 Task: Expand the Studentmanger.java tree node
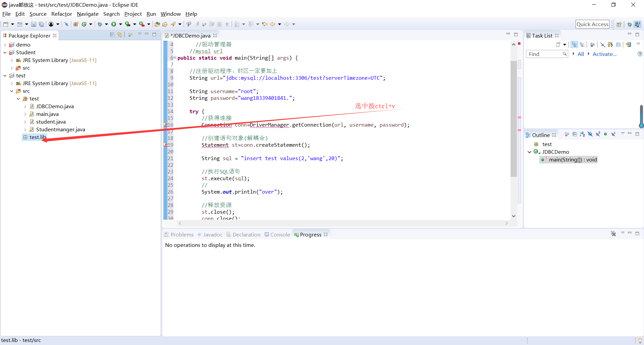[x=25, y=130]
